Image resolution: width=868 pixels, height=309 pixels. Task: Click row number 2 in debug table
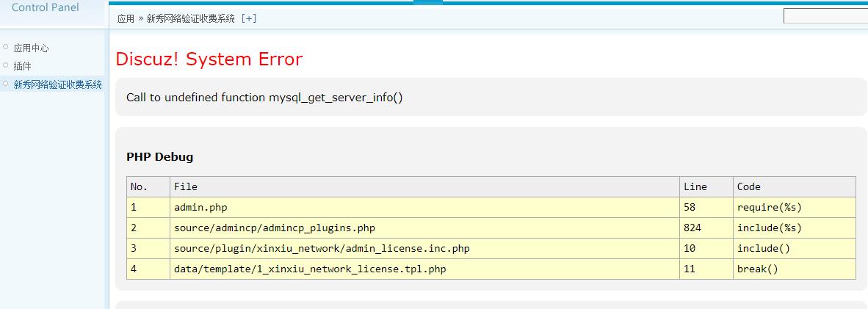coord(148,228)
